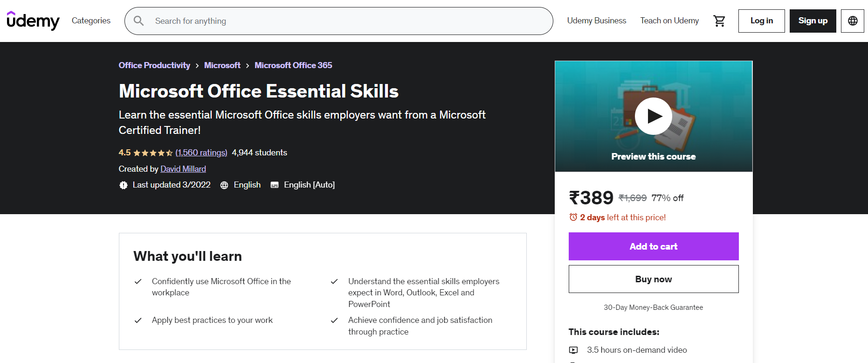
Task: Click the globe language selector icon
Action: [852, 21]
